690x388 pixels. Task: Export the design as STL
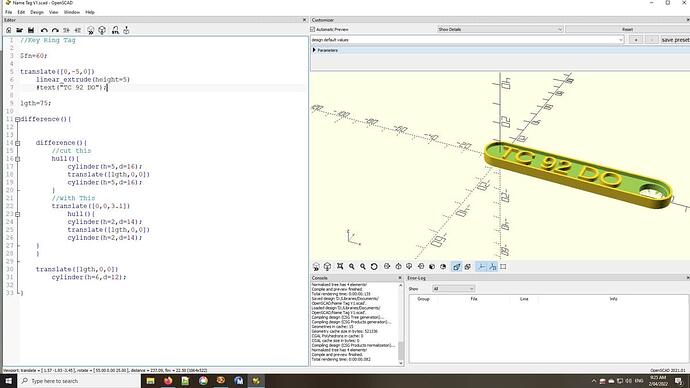(115, 30)
